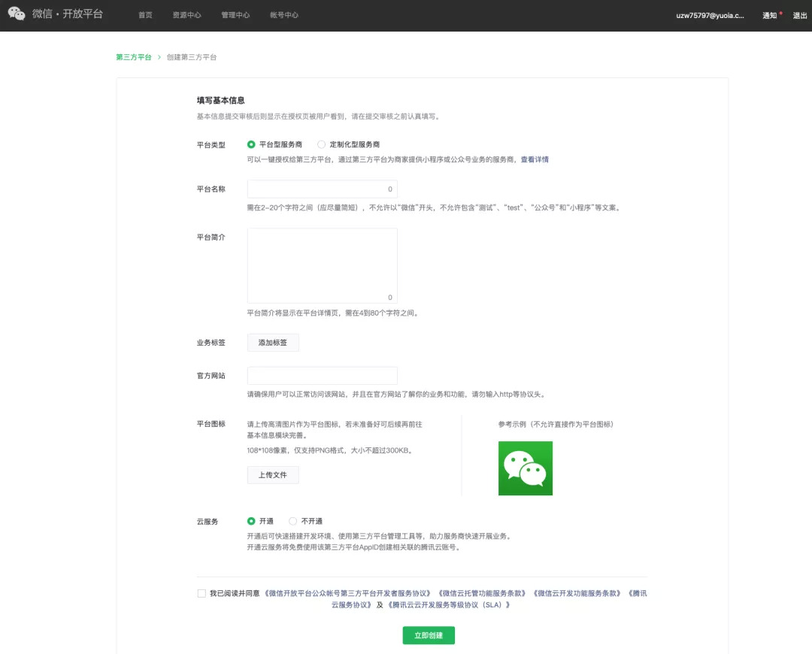Viewport: 812px width, 654px height.
Task: Open 首页 in the top navigation
Action: [x=146, y=15]
